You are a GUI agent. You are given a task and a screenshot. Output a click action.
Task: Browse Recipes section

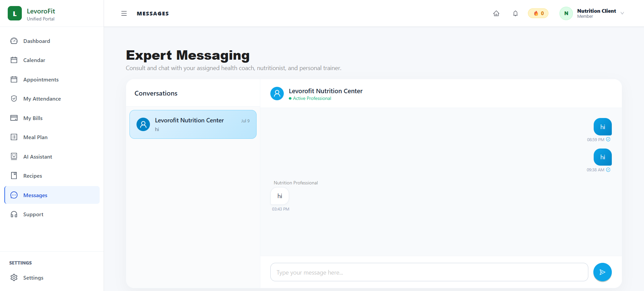(52, 176)
